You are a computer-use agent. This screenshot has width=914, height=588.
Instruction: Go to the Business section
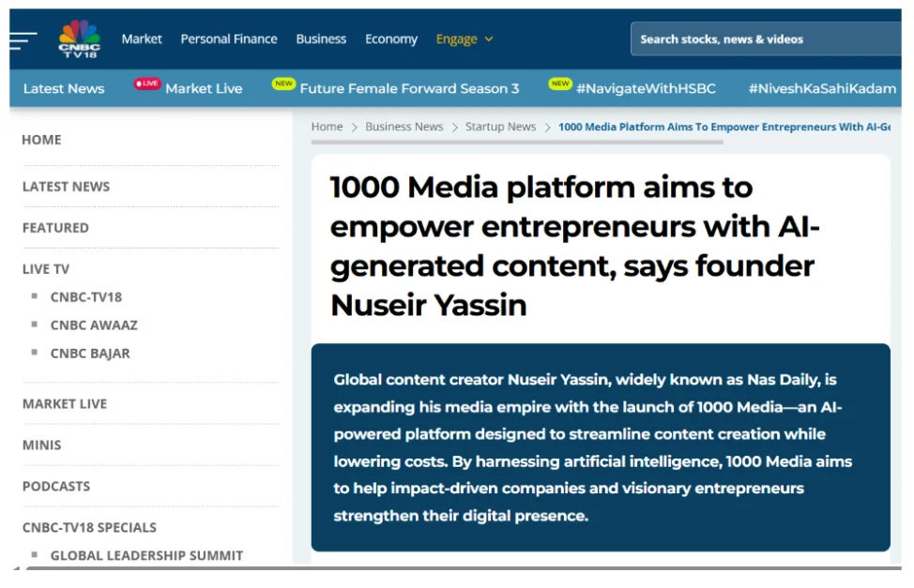tap(321, 39)
